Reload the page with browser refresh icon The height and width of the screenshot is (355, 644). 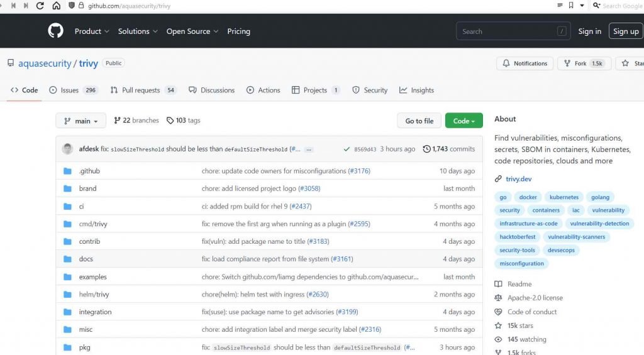[40, 6]
